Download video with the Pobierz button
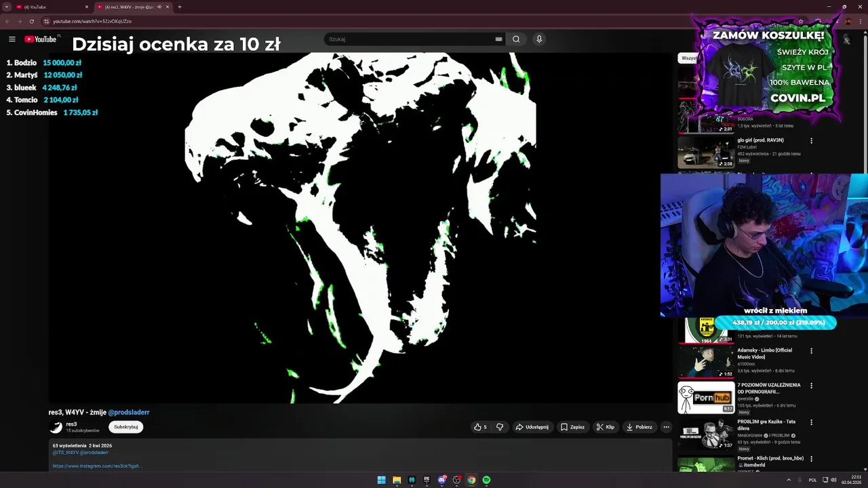The height and width of the screenshot is (488, 868). coord(639,427)
